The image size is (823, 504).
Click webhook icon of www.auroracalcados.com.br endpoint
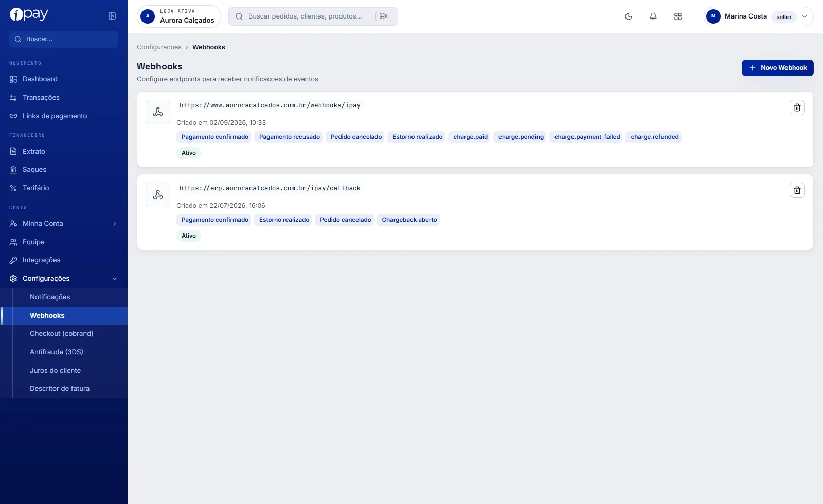coord(158,112)
